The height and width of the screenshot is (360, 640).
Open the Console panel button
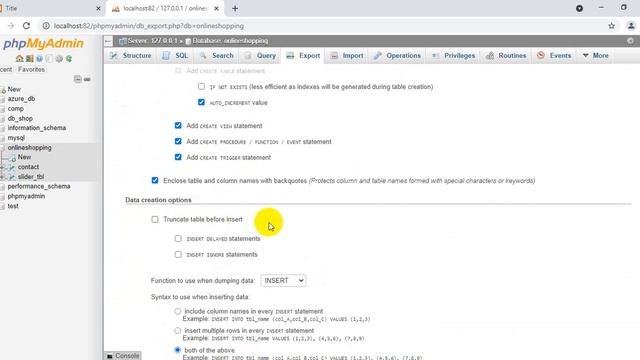[123, 356]
